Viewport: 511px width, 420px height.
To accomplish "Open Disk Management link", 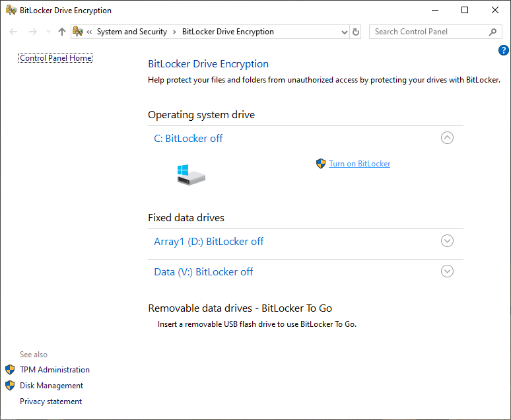I will (51, 386).
